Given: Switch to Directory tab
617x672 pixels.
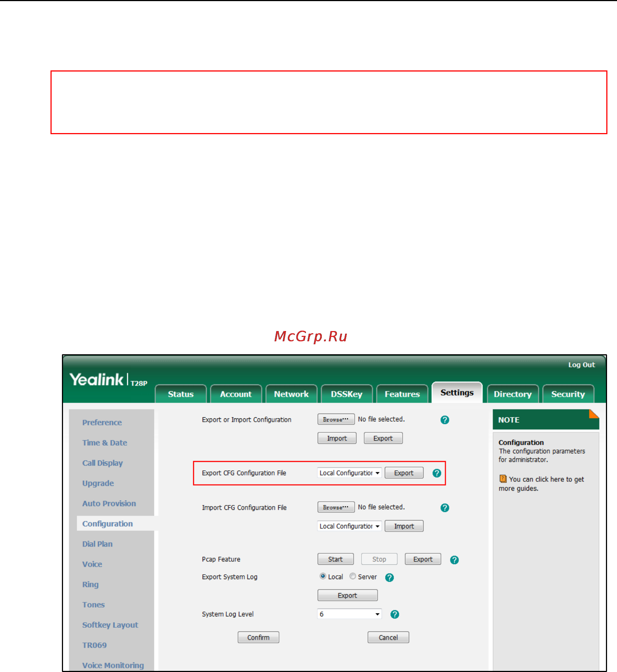Looking at the screenshot, I should click(513, 394).
